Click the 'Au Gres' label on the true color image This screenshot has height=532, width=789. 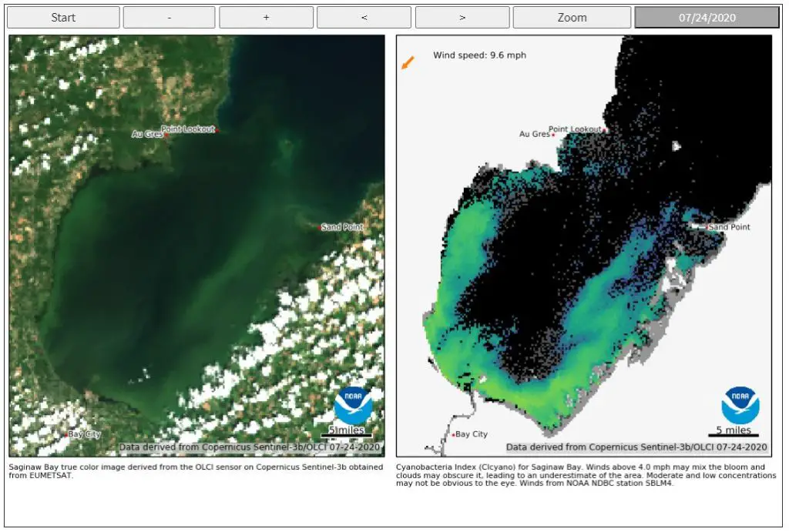click(147, 134)
